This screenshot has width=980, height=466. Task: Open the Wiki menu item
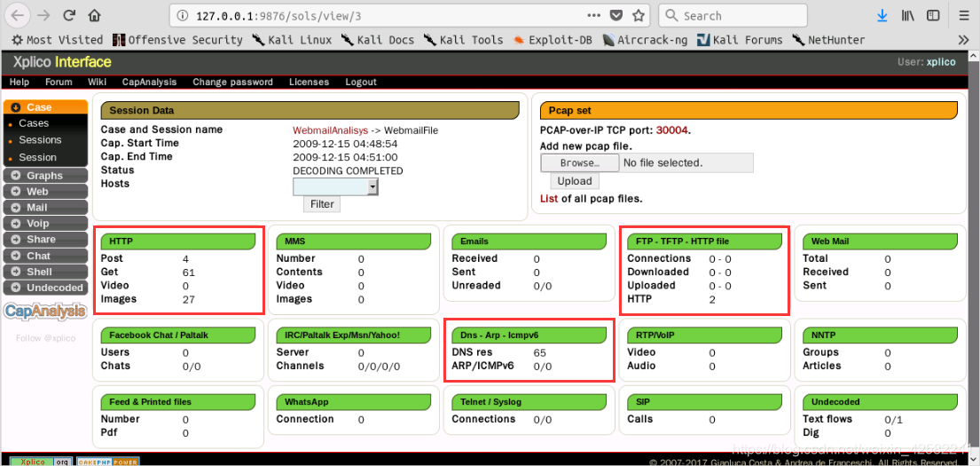(x=97, y=82)
